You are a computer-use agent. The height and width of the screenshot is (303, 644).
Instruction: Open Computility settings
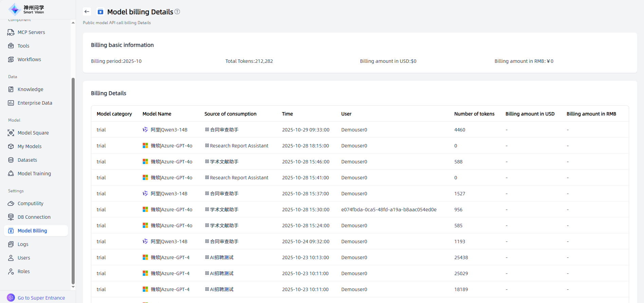30,203
